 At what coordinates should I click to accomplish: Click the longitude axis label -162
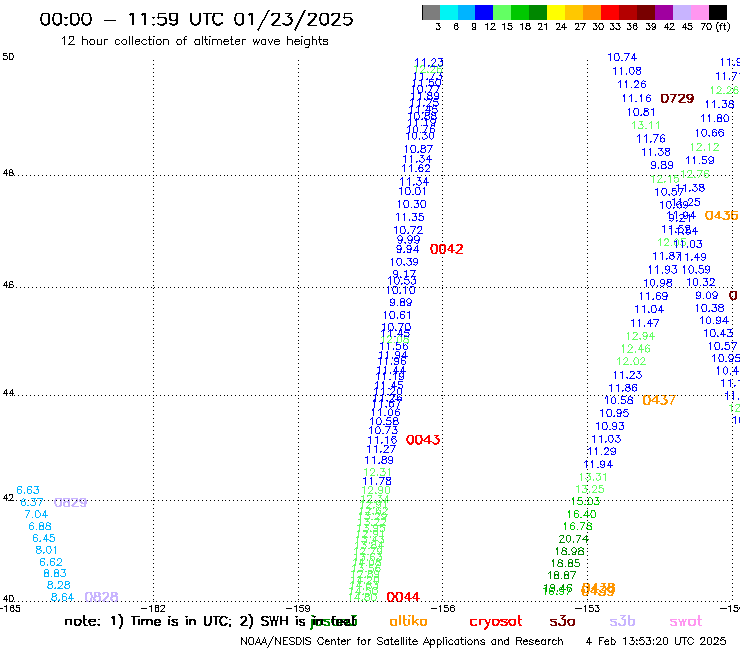[154, 609]
